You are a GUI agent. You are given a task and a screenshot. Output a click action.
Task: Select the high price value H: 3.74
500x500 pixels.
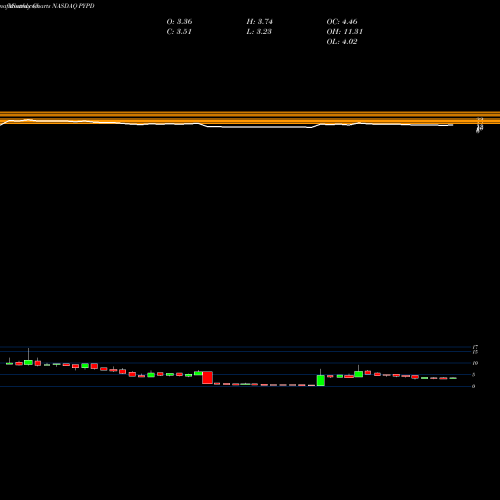[x=259, y=22]
